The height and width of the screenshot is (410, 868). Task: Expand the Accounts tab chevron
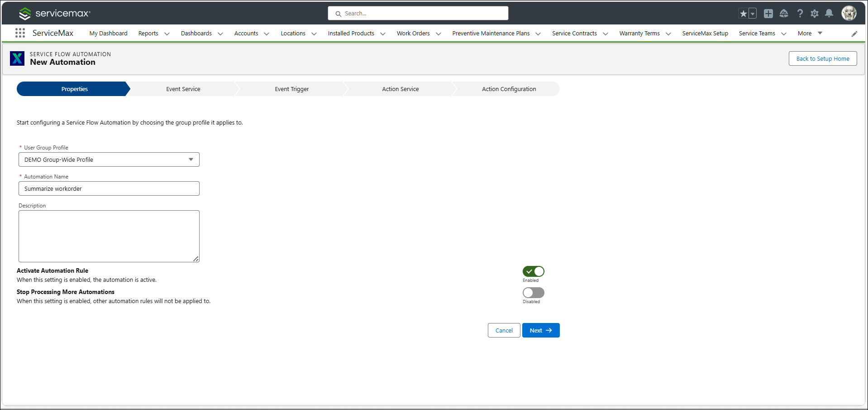click(267, 34)
